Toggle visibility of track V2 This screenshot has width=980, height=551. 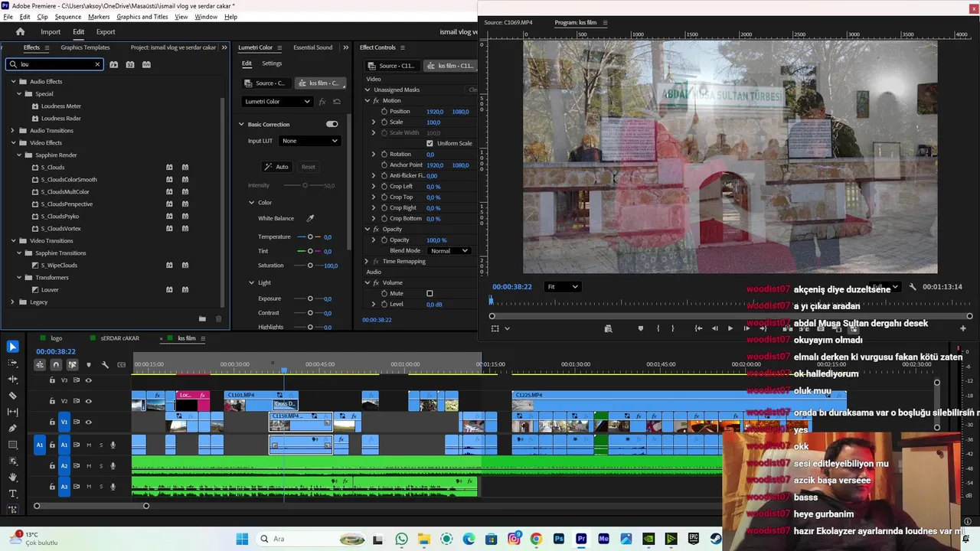coord(88,401)
